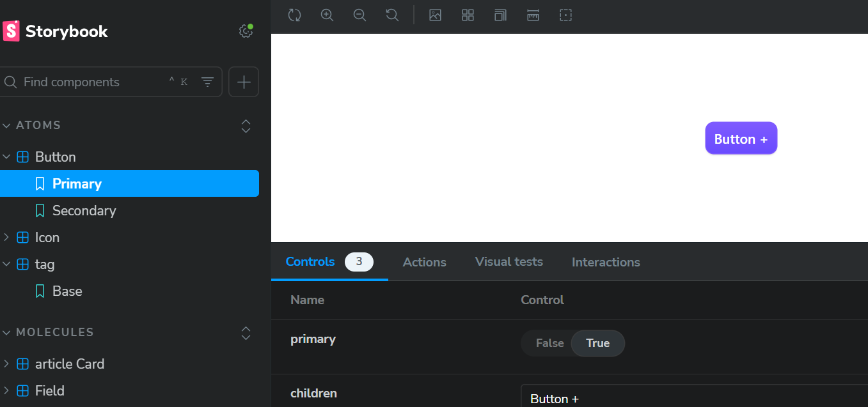Enable the measure ruler tool
The image size is (868, 407).
[533, 15]
